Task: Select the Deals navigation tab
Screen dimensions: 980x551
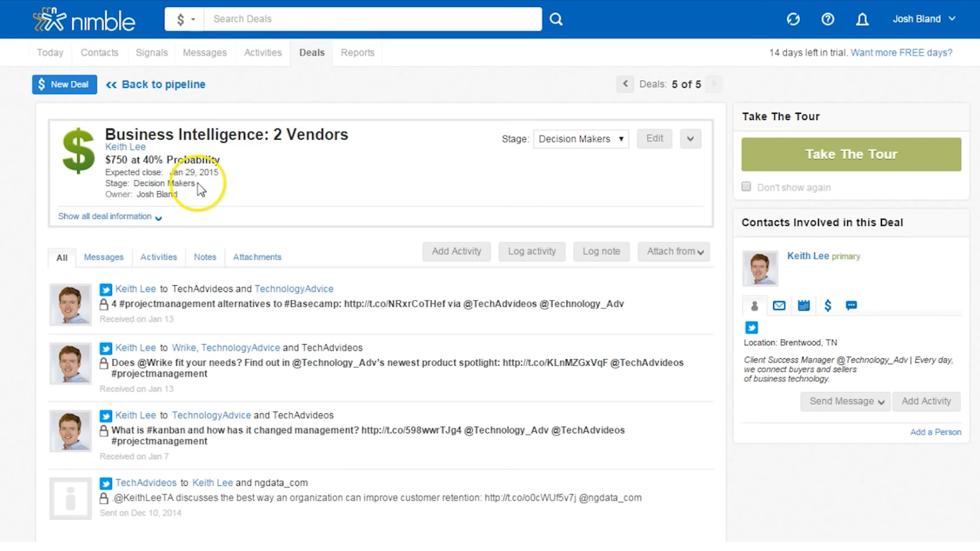Action: pyautogui.click(x=312, y=53)
